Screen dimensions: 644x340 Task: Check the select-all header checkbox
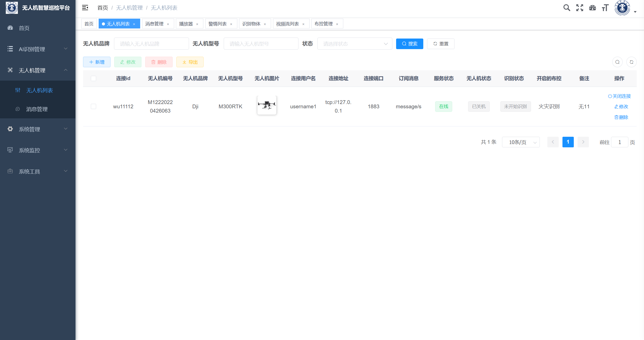point(93,79)
